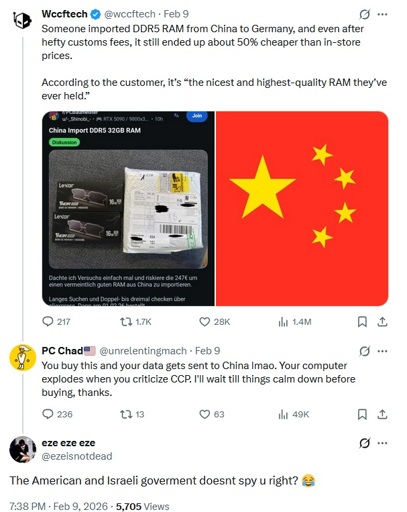Screen dimensions: 407x512
Task: Retweet the Wccftech post
Action: (135, 322)
